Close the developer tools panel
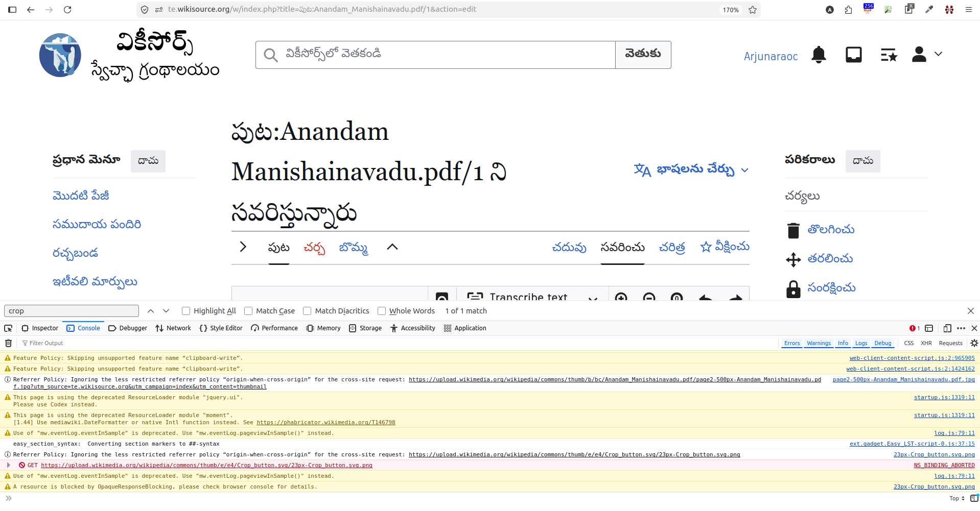The width and height of the screenshot is (980, 511). click(x=974, y=328)
